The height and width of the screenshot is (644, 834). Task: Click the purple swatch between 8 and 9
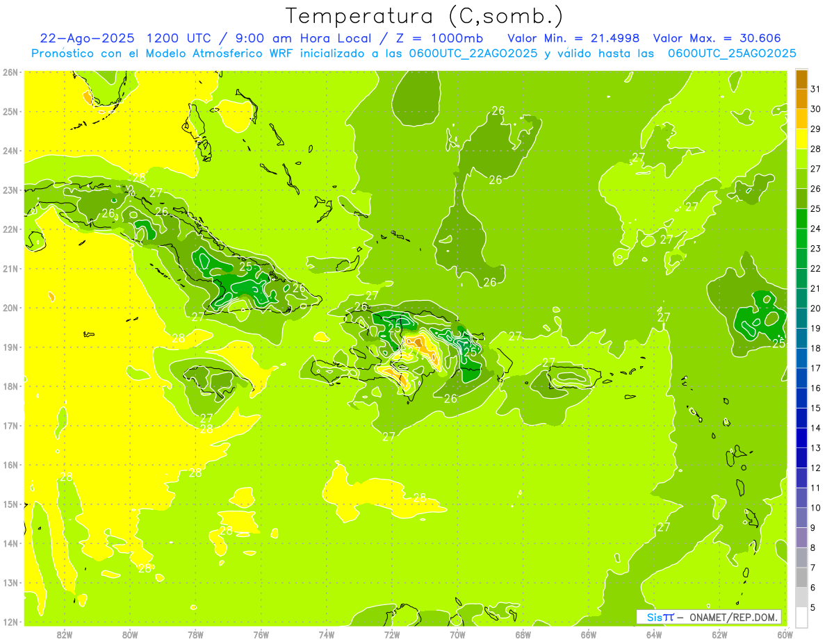point(801,538)
